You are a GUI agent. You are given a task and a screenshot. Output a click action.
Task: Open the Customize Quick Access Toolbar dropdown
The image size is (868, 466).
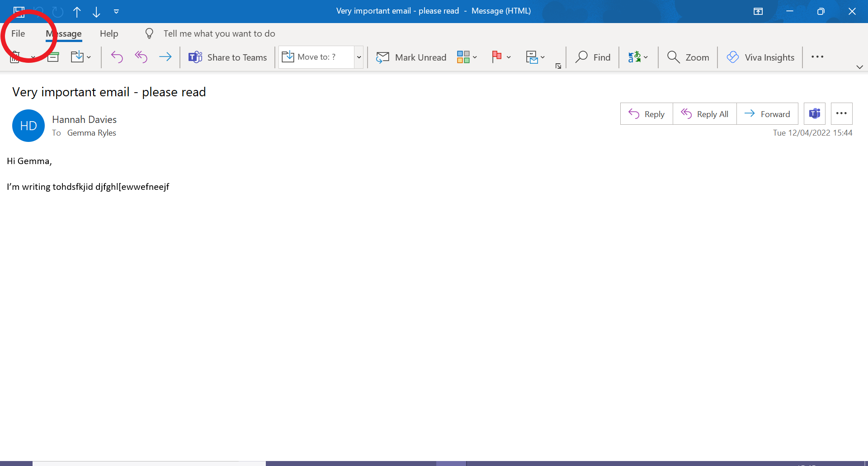pos(116,12)
